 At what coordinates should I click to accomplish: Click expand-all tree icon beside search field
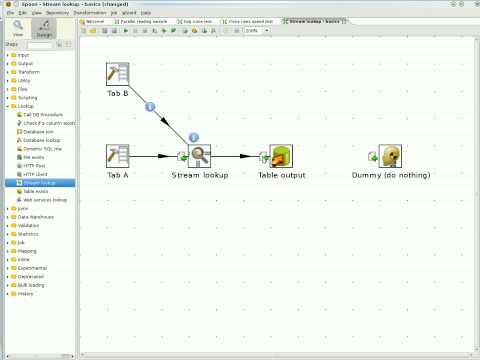(x=59, y=44)
